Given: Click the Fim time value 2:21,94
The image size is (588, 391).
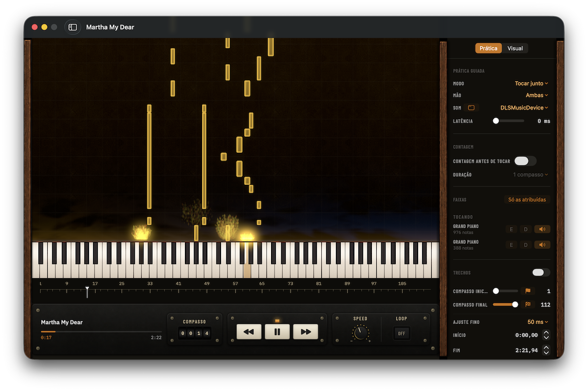Looking at the screenshot, I should (527, 350).
